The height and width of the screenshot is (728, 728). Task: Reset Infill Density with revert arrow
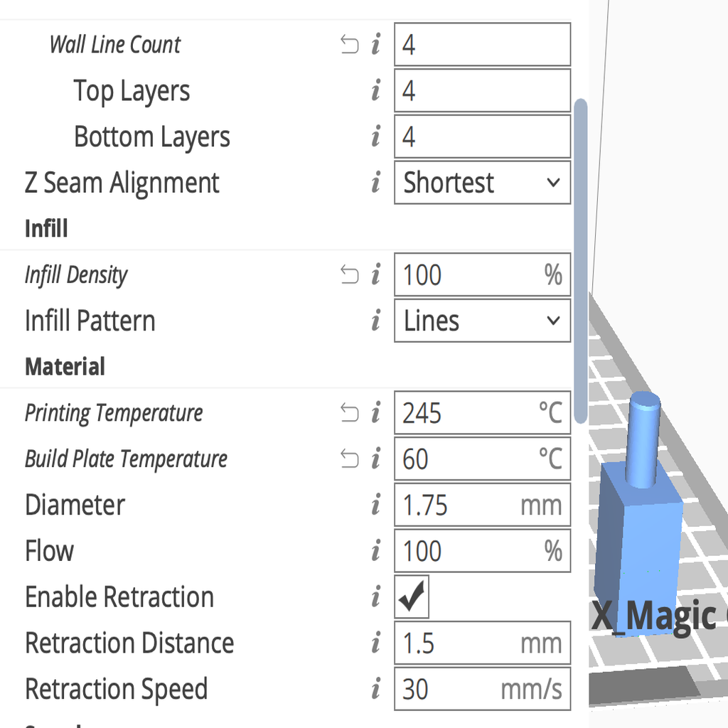[x=349, y=274]
